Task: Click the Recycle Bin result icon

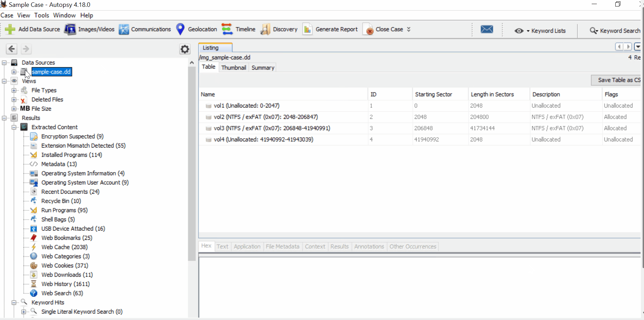Action: pos(33,201)
